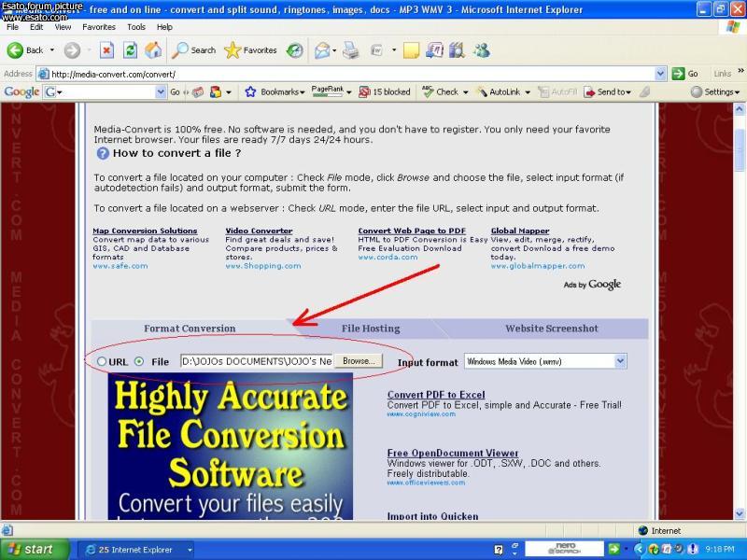
Task: Click the Nero search box in taskbar
Action: (x=565, y=549)
